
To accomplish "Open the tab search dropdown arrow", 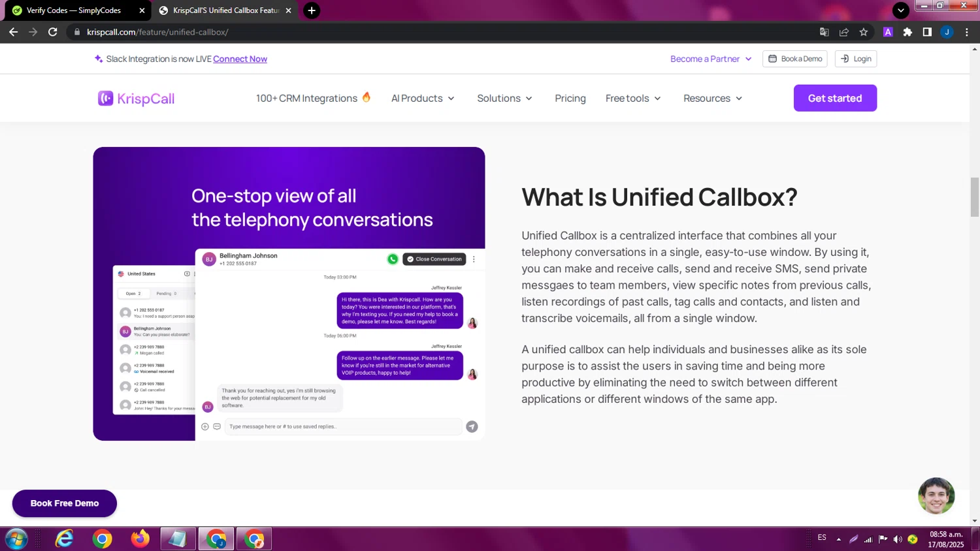I will (901, 10).
